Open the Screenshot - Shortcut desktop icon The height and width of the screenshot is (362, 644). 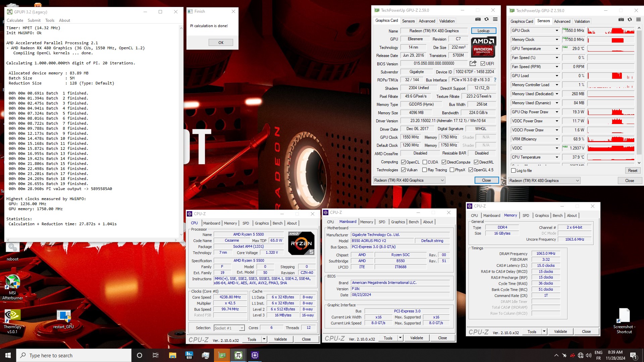point(624,321)
